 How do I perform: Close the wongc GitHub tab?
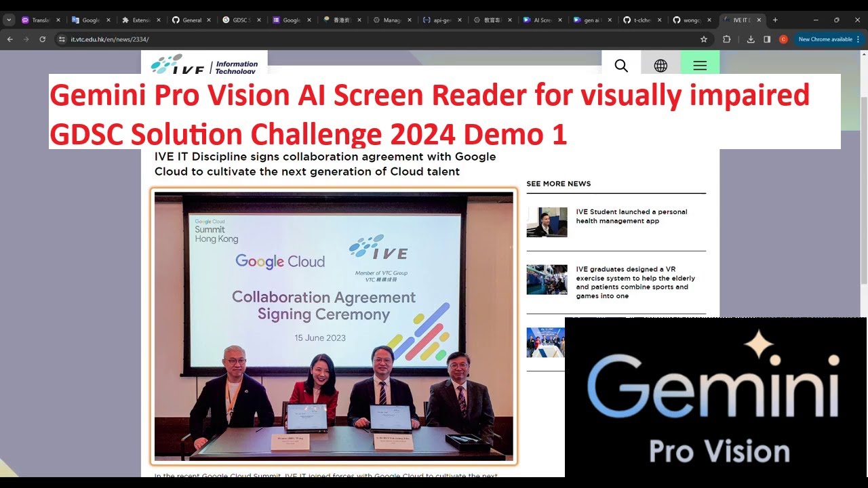pyautogui.click(x=711, y=20)
